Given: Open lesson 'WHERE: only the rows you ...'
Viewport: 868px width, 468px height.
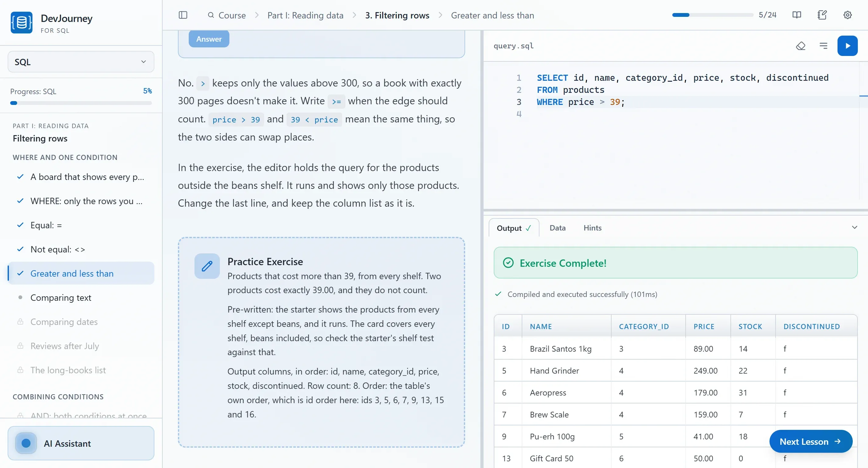Looking at the screenshot, I should 81,201.
